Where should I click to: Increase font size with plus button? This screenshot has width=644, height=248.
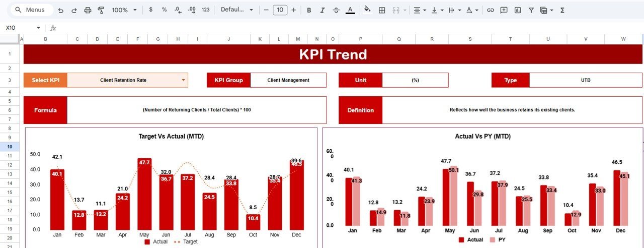tap(294, 10)
